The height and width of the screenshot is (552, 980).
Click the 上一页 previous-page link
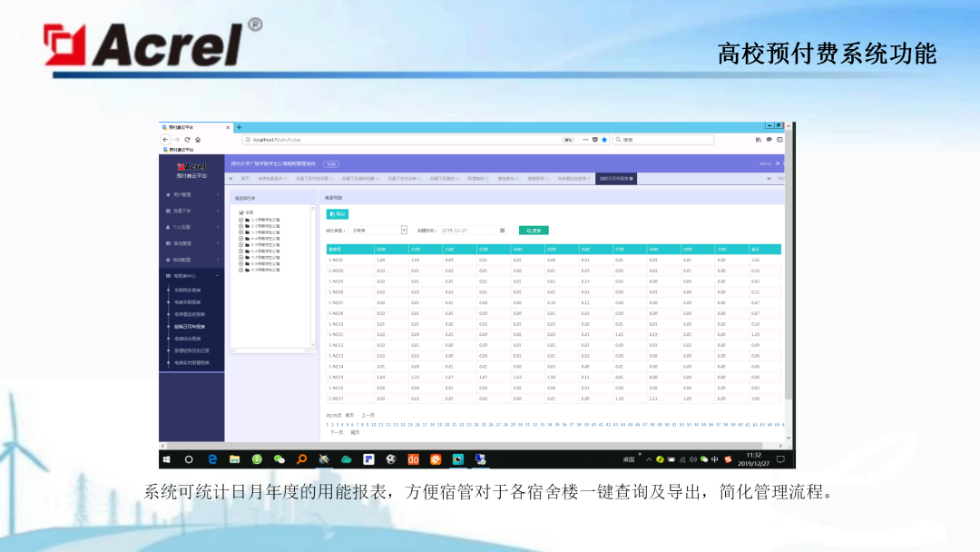point(368,416)
